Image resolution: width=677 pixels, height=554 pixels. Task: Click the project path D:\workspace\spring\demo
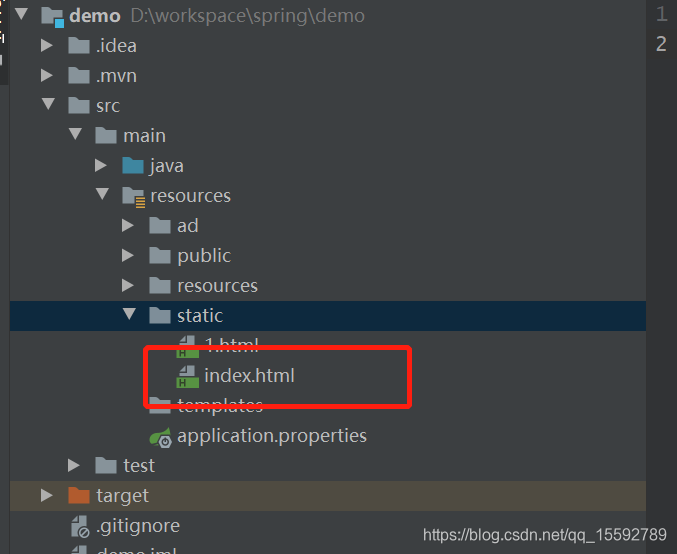pos(248,16)
